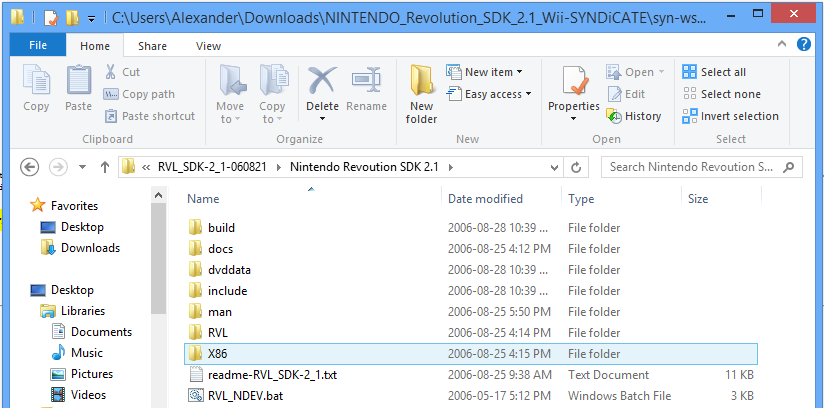Open the ribbon Help question mark
Image resolution: width=824 pixels, height=409 pixels.
(804, 44)
